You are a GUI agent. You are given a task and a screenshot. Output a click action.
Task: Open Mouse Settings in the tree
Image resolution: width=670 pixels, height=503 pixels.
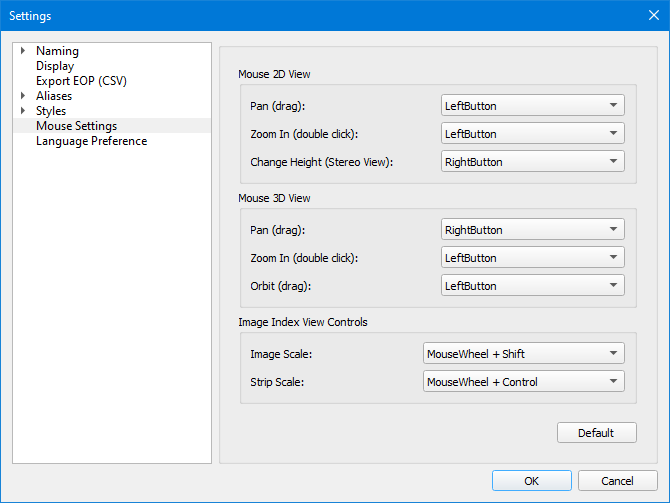point(76,126)
